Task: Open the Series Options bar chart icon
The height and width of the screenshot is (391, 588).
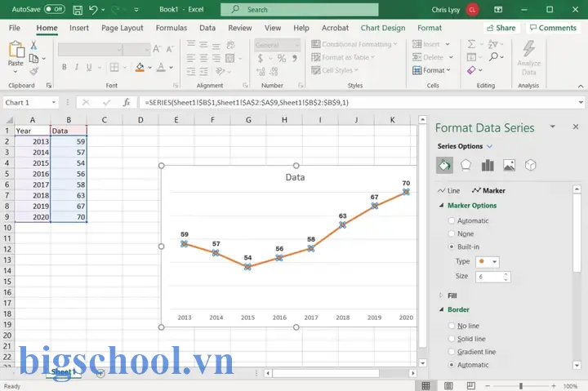Action: [488, 166]
